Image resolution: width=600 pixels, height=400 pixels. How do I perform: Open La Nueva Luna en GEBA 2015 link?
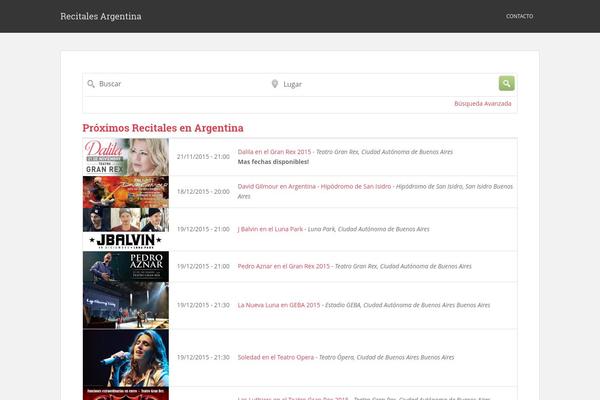(279, 305)
